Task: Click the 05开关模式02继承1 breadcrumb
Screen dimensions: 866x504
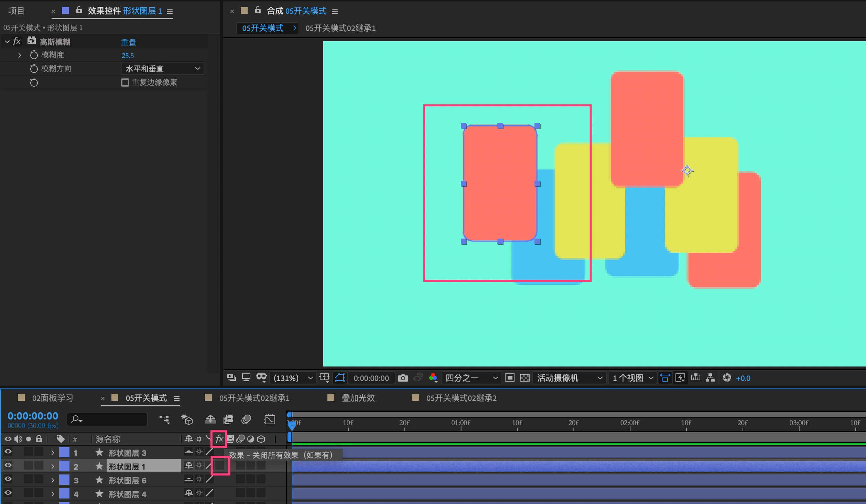Action: click(x=340, y=28)
